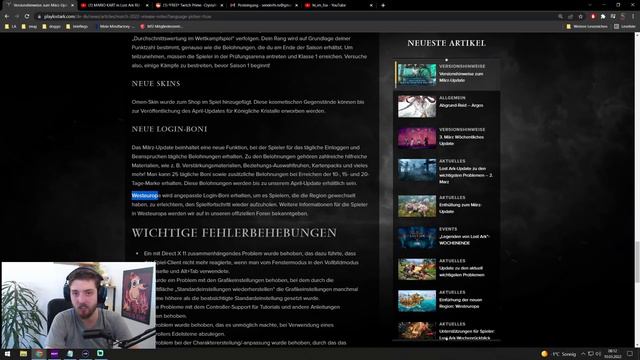Open the LA bookmark folder

pyautogui.click(x=11, y=26)
